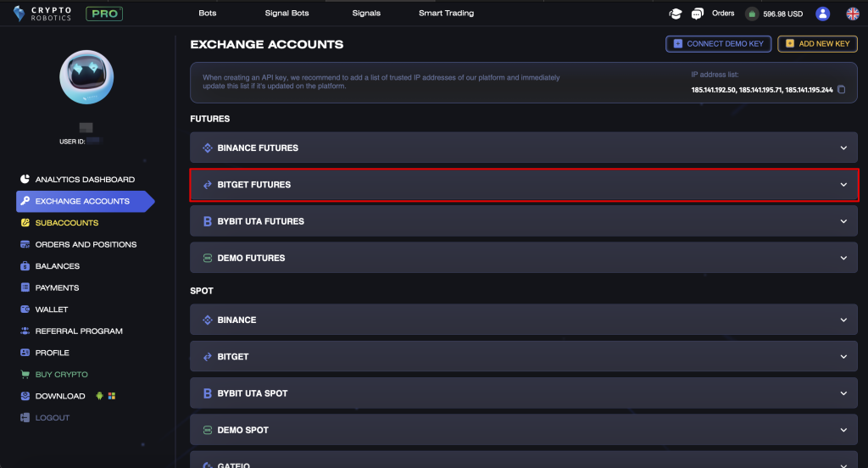Open the chat support icon
Screen dimensions: 868x468
click(698, 14)
